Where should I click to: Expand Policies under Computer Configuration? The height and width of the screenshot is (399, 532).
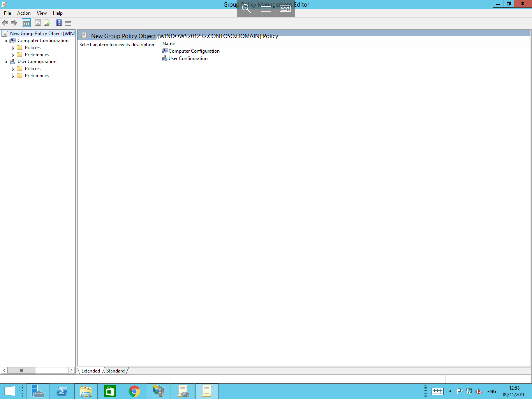13,48
